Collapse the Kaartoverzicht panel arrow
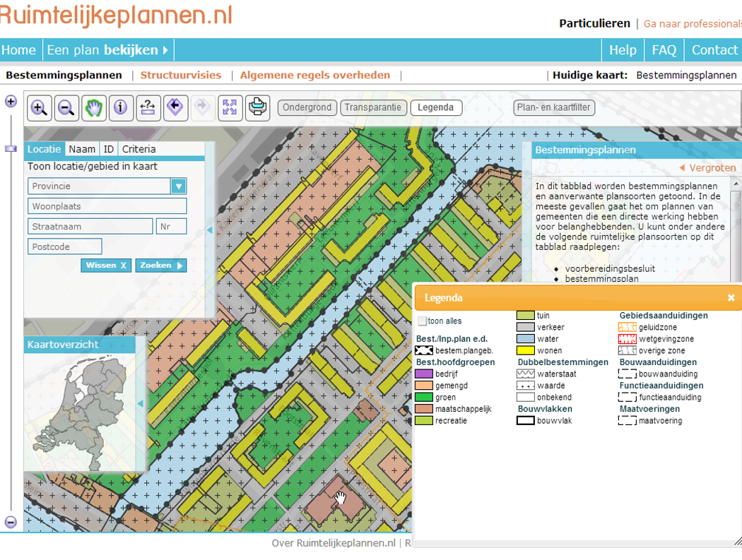The image size is (742, 560). coord(140,403)
